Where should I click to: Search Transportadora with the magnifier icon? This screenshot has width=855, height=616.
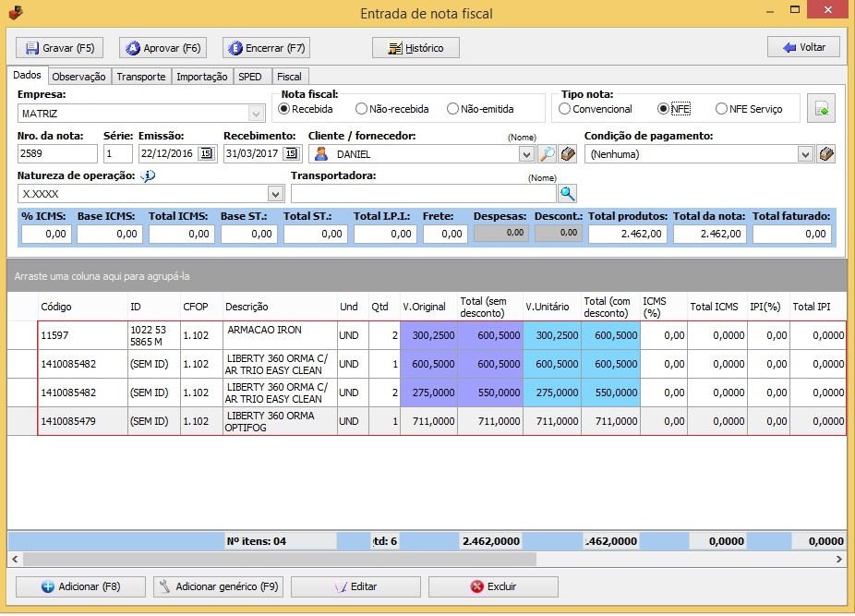567,193
